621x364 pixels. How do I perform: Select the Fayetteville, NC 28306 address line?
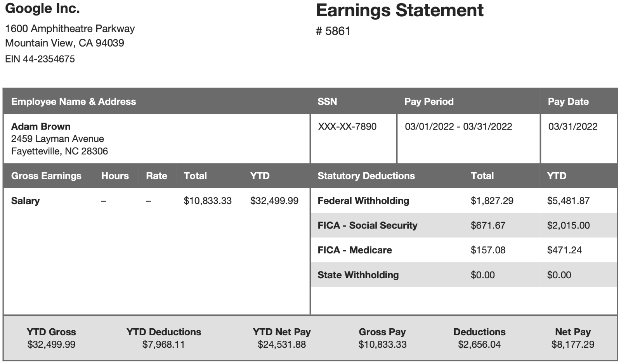[x=59, y=151]
